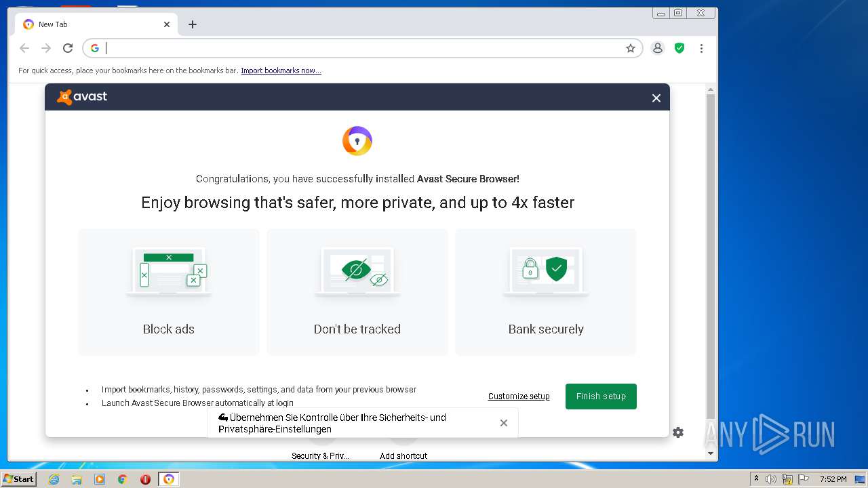The image size is (868, 488).
Task: Select Avast Secure Browser taskbar button
Action: click(169, 479)
